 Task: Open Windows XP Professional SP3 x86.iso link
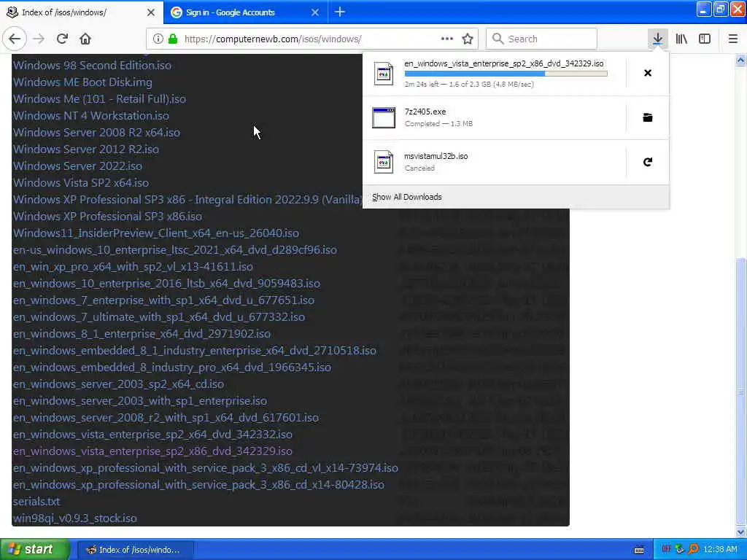pos(107,216)
